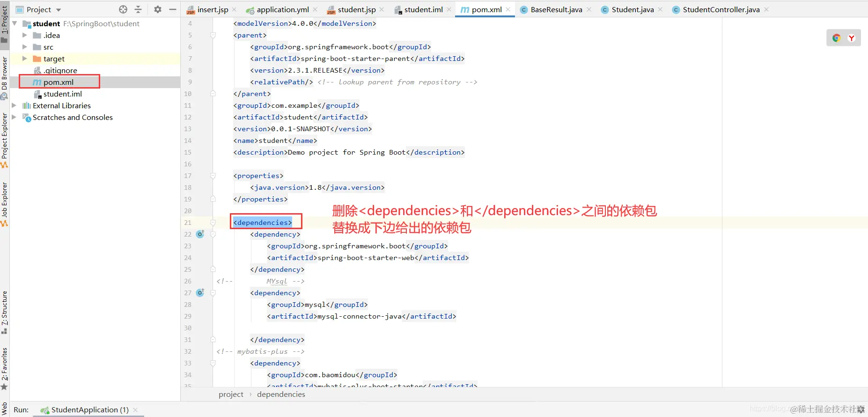Expand Scratches and Consoles node
The image size is (868, 417).
(15, 117)
